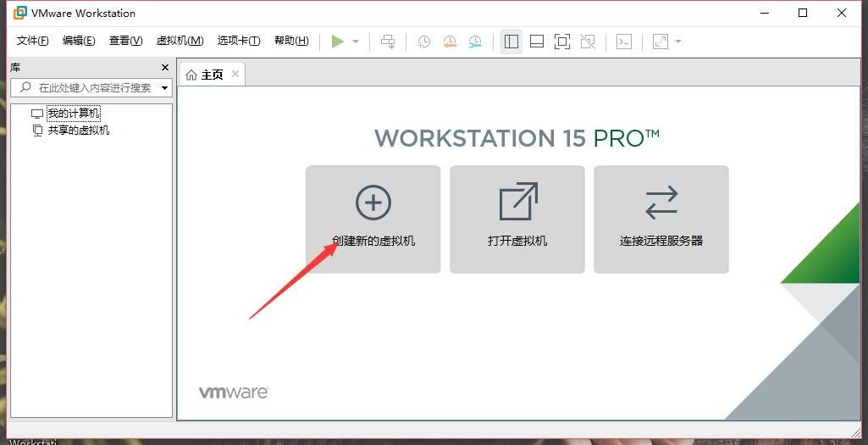Click the magnifier icon in search box
Screen dimensions: 868x445
click(25, 87)
